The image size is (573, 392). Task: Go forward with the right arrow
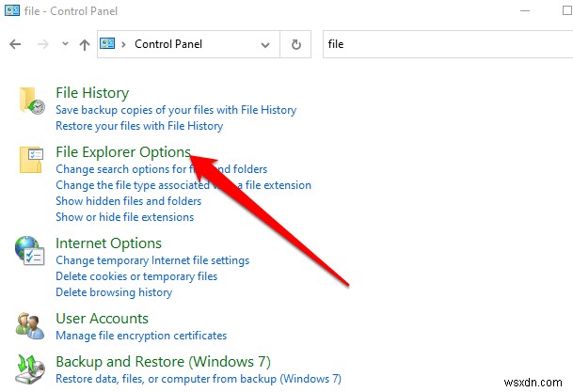[43, 44]
